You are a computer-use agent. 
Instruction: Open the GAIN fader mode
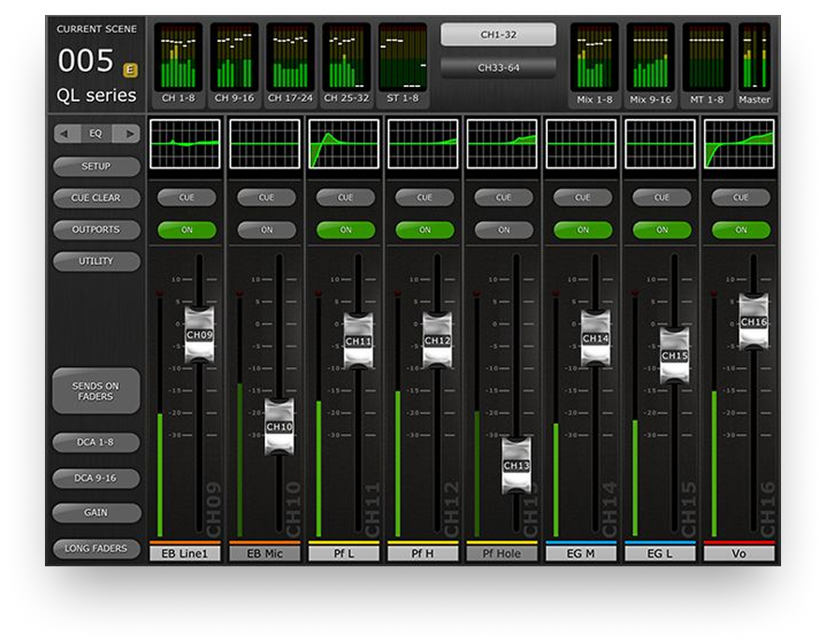pyautogui.click(x=94, y=512)
